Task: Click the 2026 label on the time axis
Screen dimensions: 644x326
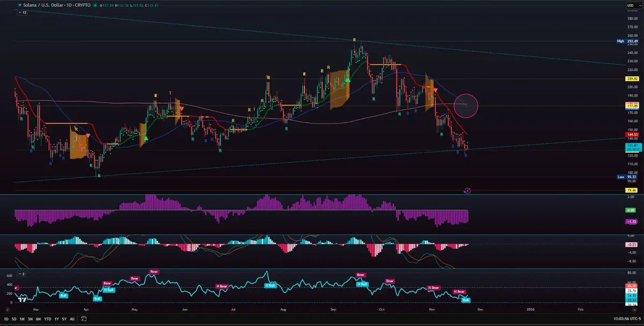Action: pos(531,309)
